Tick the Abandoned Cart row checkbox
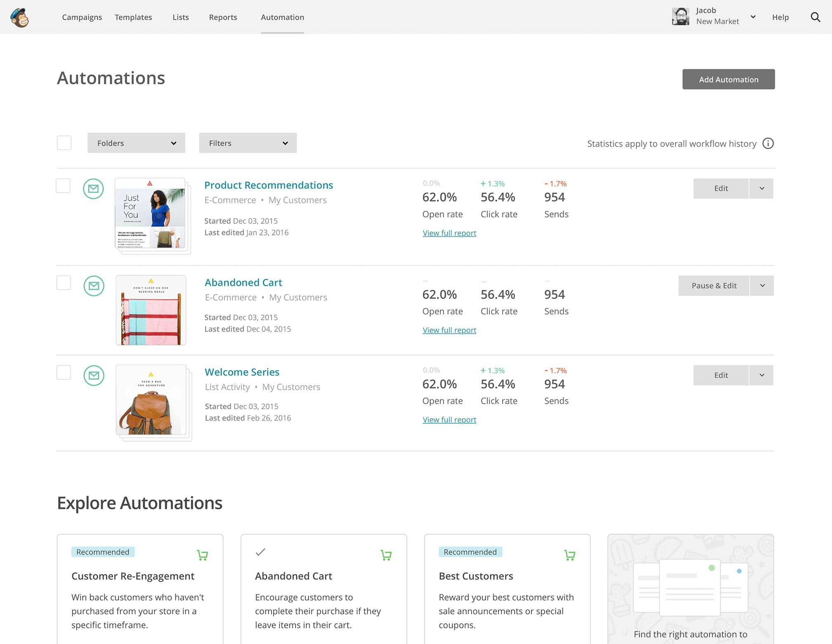Screen dimensions: 832x644 click(x=64, y=283)
